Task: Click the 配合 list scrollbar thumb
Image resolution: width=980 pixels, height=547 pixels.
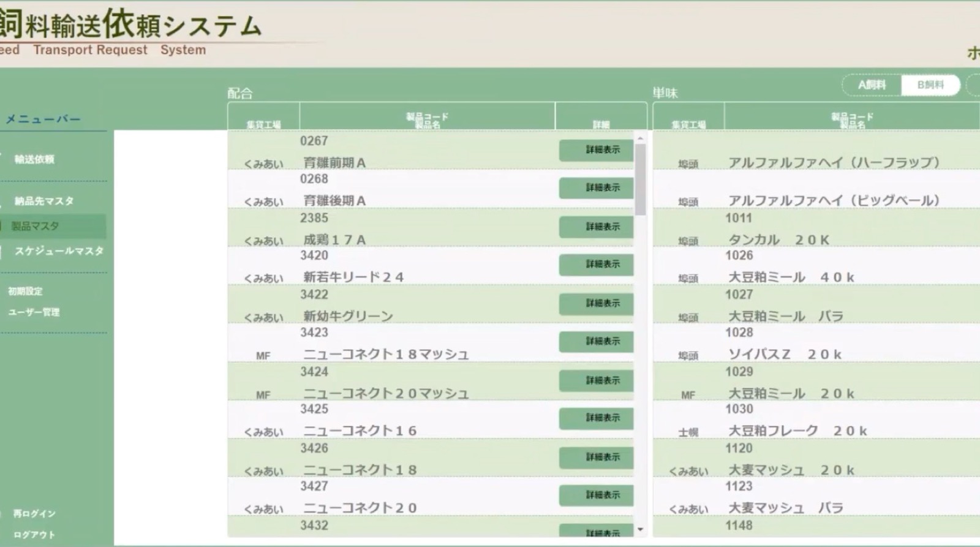Action: coord(640,179)
